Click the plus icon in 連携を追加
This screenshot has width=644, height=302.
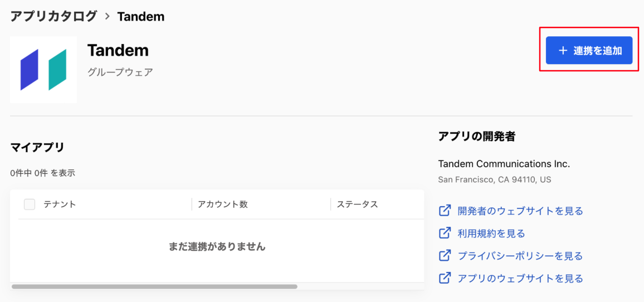click(563, 51)
